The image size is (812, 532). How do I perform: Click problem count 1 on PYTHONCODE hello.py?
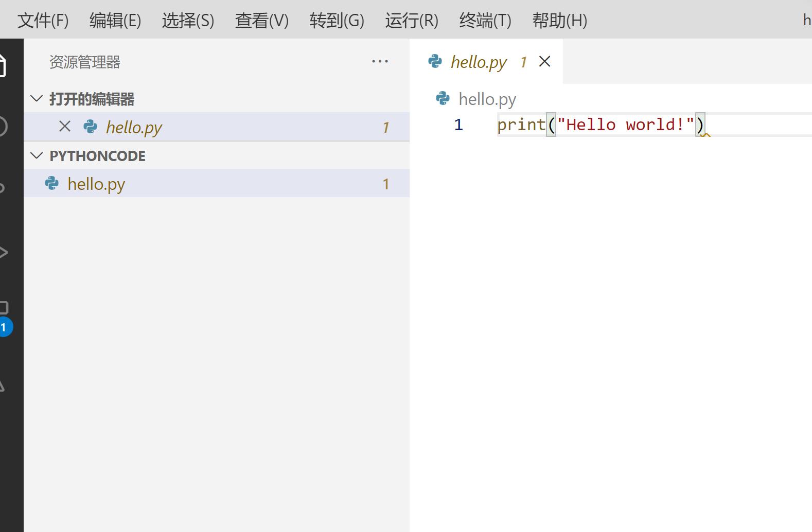click(385, 184)
